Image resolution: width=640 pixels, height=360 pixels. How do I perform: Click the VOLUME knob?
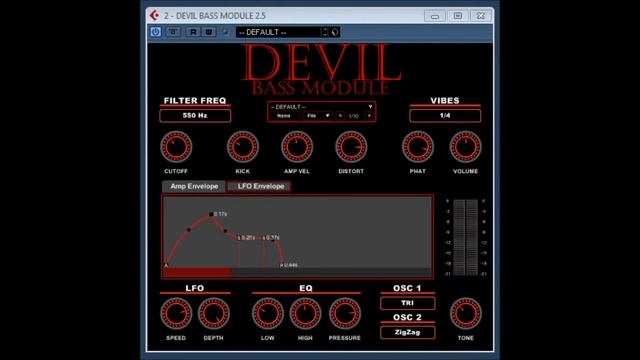click(465, 147)
